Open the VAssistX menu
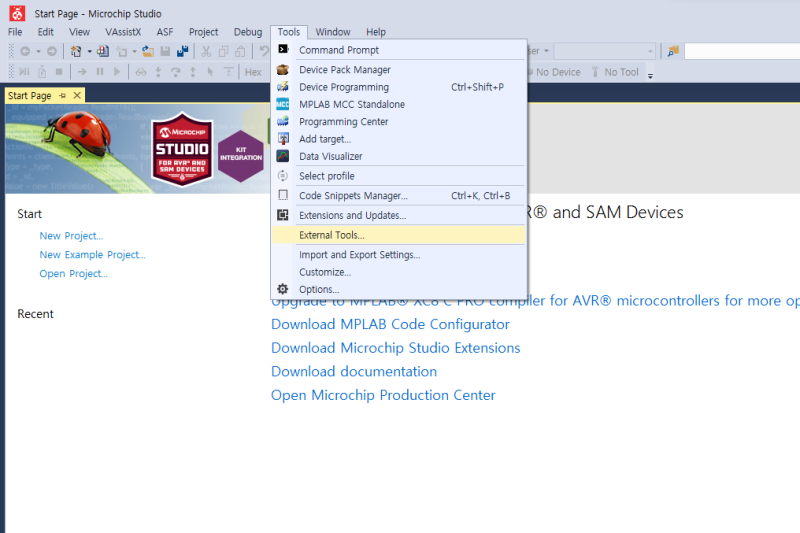This screenshot has width=800, height=533. pyautogui.click(x=123, y=32)
